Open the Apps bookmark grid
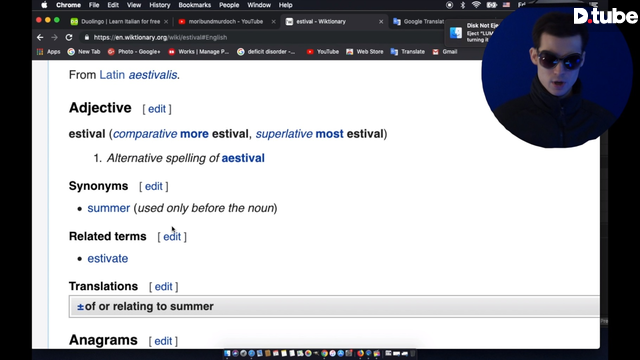 click(x=49, y=51)
